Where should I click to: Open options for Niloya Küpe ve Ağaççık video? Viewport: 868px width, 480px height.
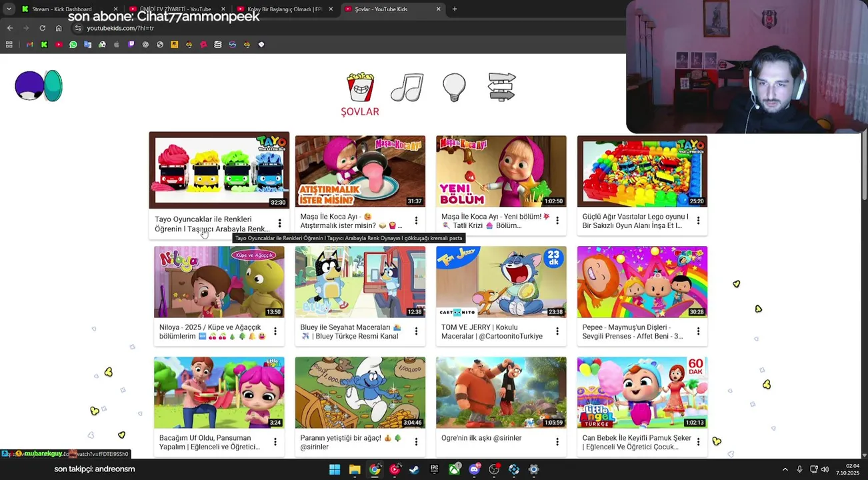275,331
